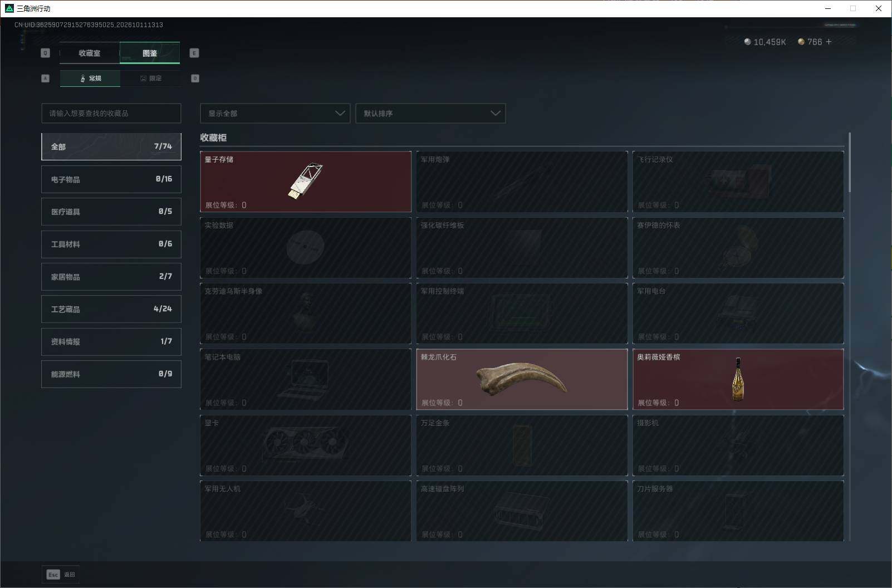The height and width of the screenshot is (588, 892).
Task: Filter by 家居物品 category
Action: [x=111, y=277]
